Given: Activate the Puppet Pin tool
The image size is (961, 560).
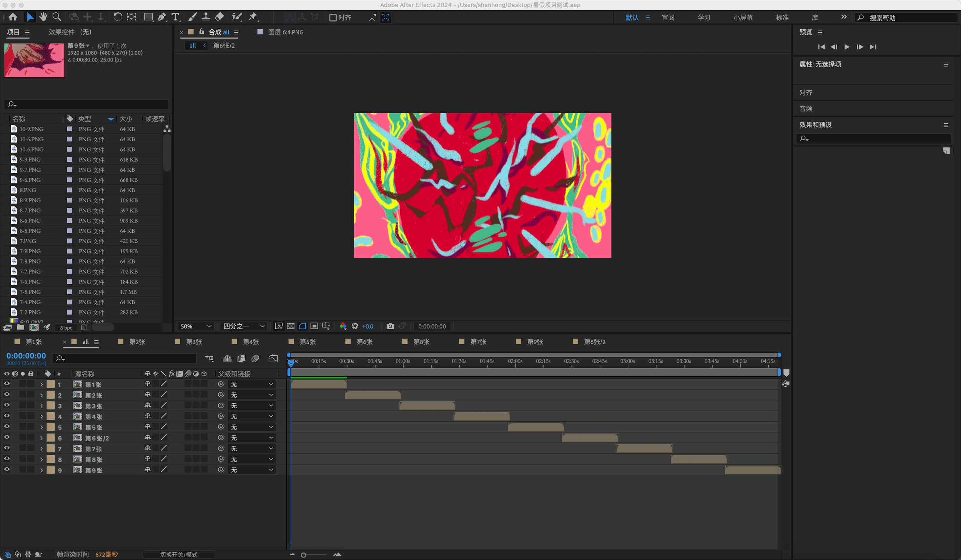Looking at the screenshot, I should pos(253,17).
